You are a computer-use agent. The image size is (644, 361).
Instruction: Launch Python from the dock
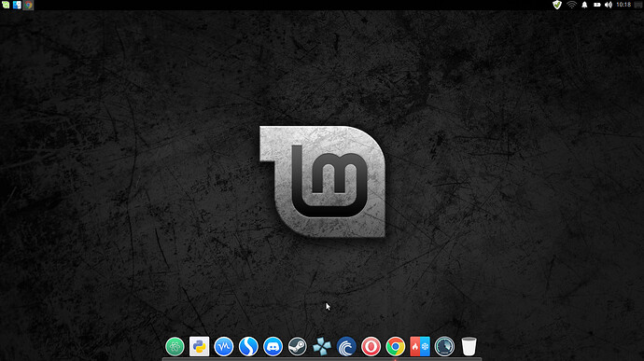click(x=199, y=347)
